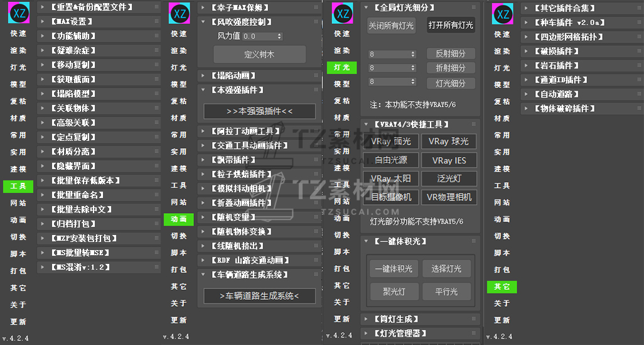Click the 打开所有灯光 button
644x345 pixels.
[x=451, y=25]
